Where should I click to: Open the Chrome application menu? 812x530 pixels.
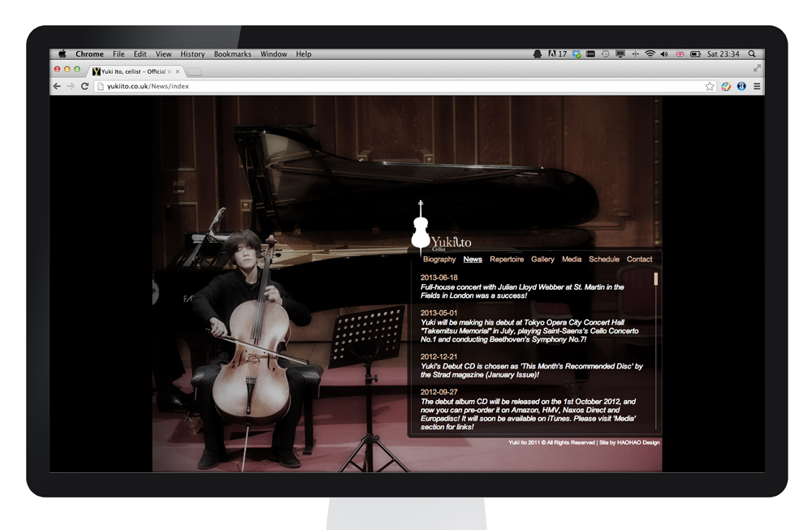tap(89, 54)
